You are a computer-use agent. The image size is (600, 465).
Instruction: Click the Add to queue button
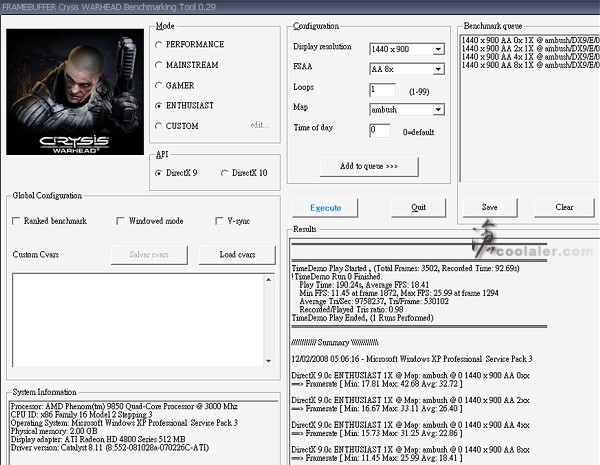click(369, 166)
